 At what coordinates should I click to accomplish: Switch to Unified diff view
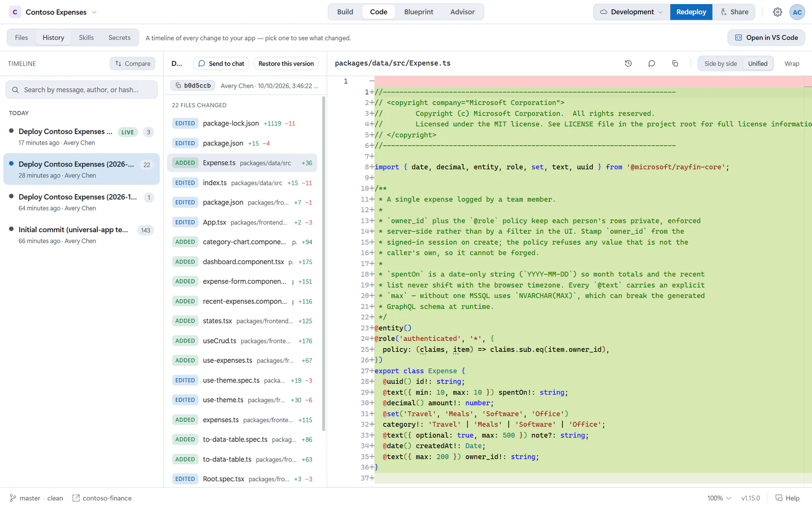click(758, 63)
